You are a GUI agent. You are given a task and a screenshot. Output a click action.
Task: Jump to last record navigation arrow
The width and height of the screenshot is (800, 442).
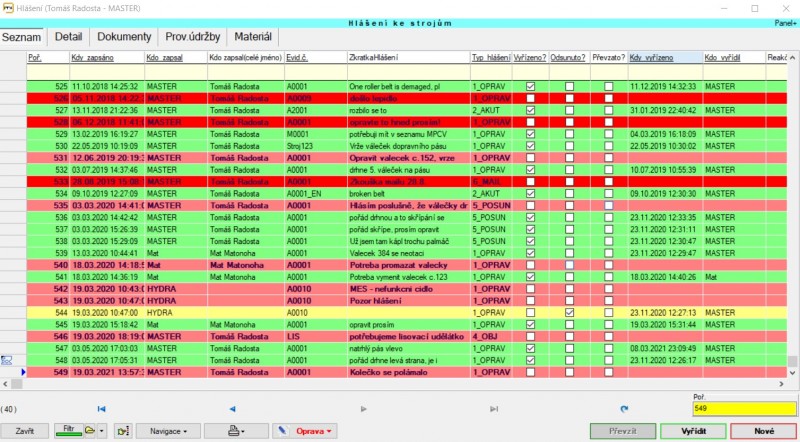click(494, 409)
